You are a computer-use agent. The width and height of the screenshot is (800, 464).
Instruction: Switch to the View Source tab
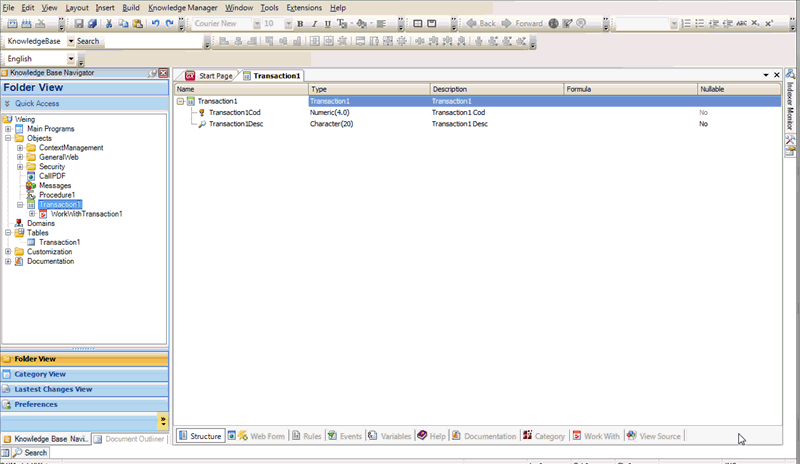(654, 436)
